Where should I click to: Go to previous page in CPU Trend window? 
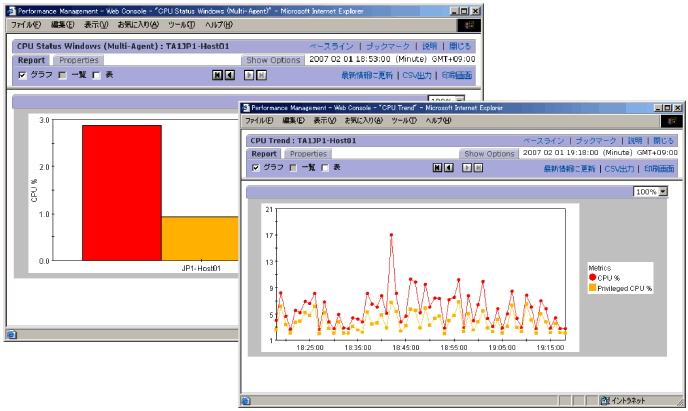[449, 168]
